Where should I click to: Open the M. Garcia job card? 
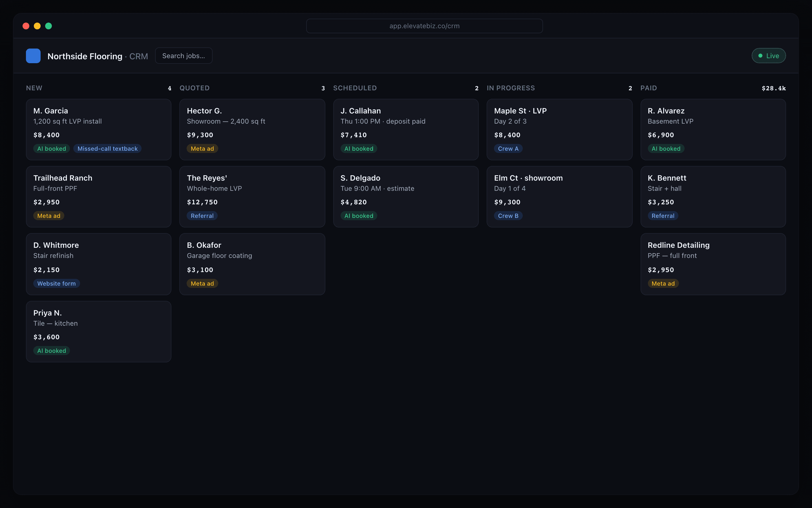(x=99, y=129)
